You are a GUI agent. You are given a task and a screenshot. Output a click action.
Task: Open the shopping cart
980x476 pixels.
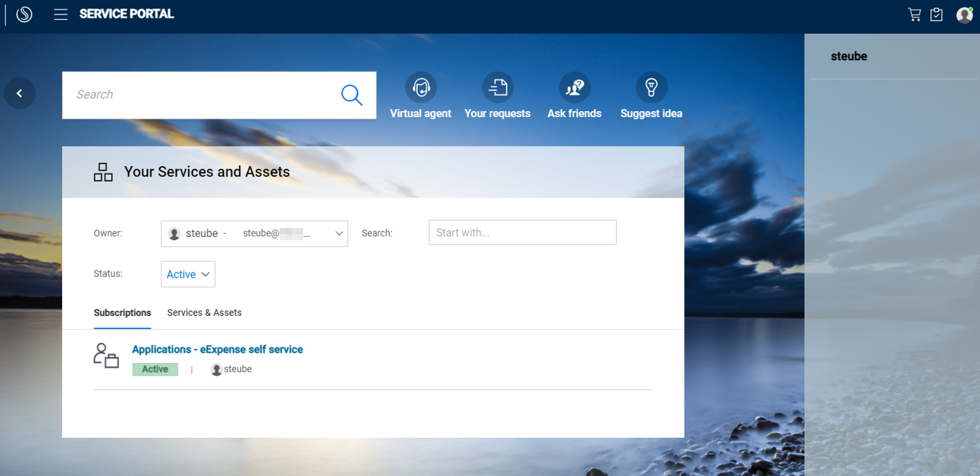(914, 14)
